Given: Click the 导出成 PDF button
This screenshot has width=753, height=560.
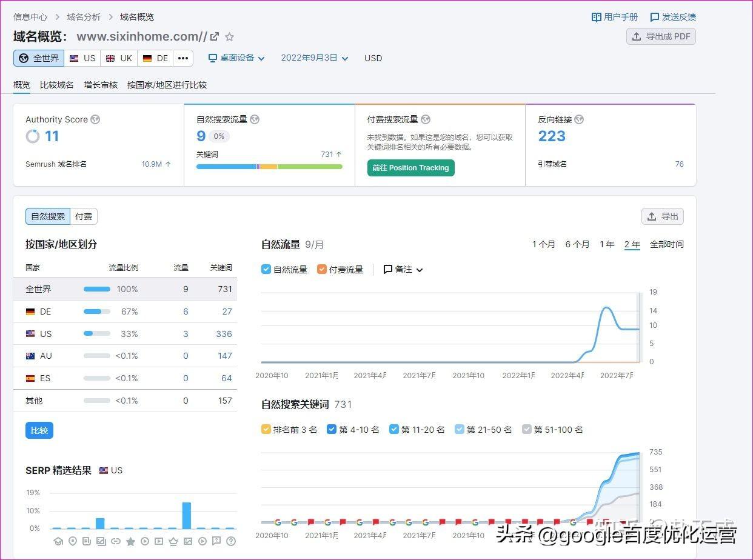Looking at the screenshot, I should [661, 36].
